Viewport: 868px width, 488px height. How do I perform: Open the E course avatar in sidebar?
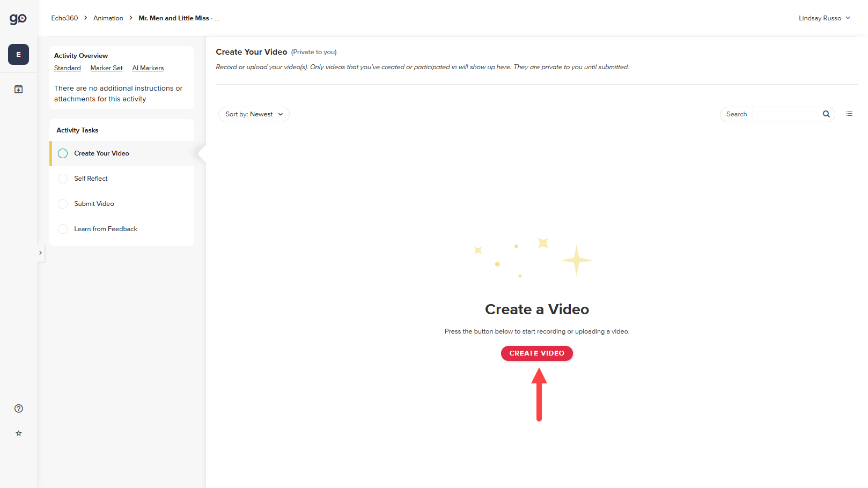(18, 54)
